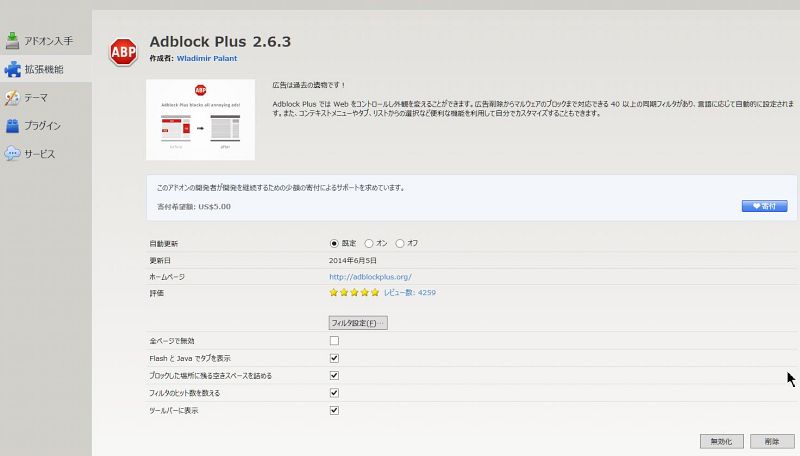
Task: Select 既定 (default) auto-update radio button
Action: click(334, 243)
